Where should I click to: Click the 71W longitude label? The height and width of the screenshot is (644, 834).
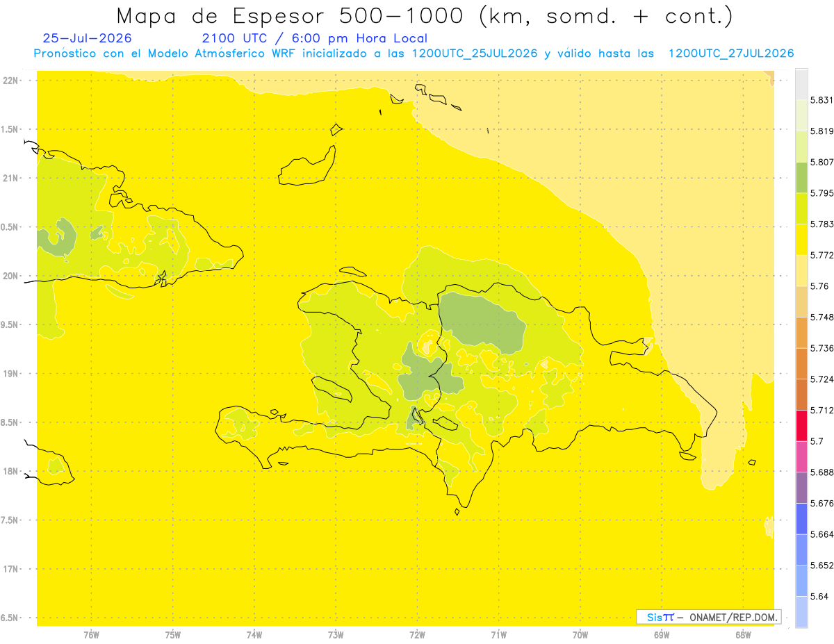point(498,634)
